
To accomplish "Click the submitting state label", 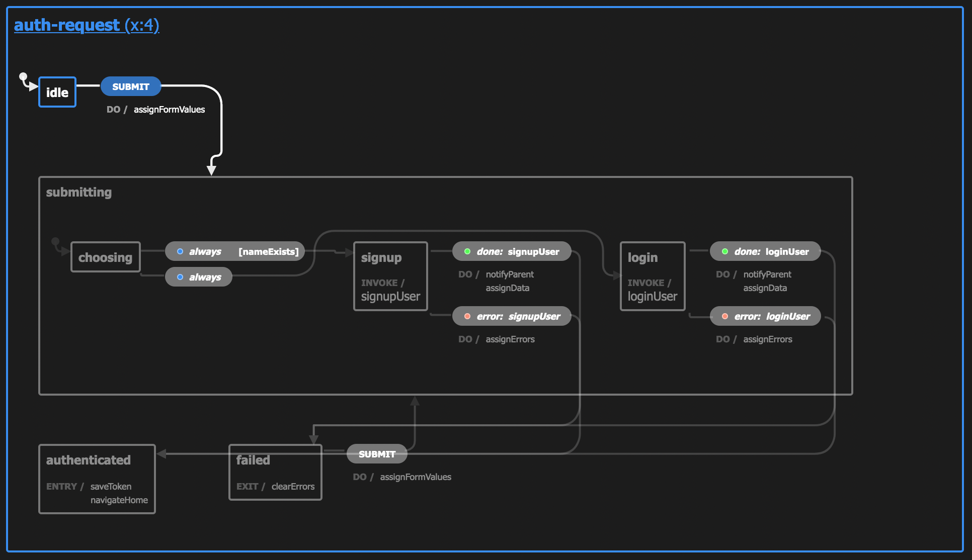I will click(79, 192).
